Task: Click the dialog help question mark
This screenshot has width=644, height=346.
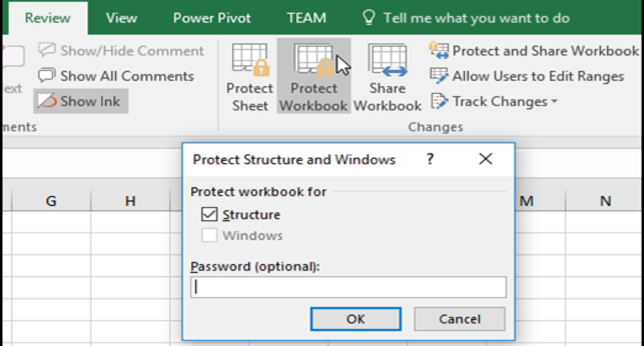Action: pyautogui.click(x=430, y=159)
